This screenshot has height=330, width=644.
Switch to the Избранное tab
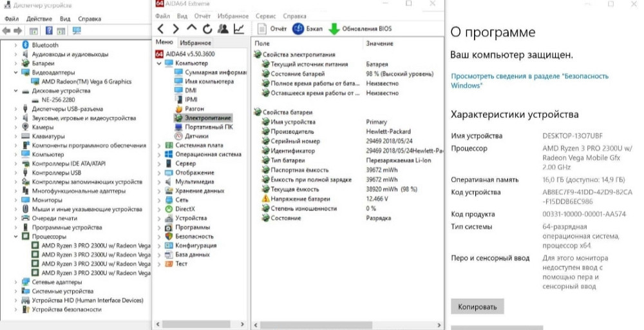(195, 43)
